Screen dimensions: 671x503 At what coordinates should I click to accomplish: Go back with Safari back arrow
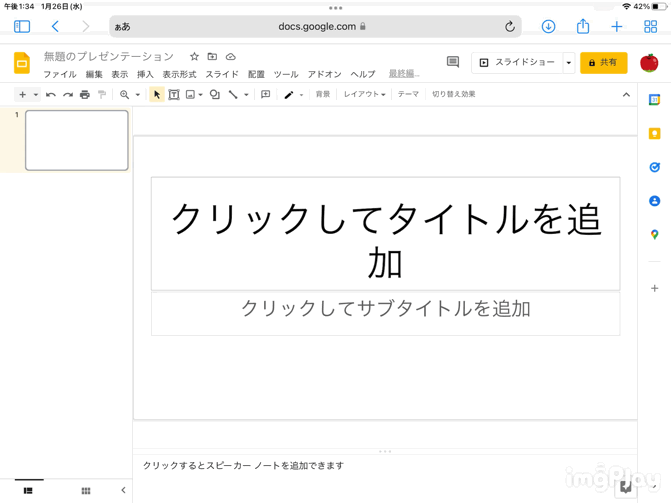tap(55, 27)
